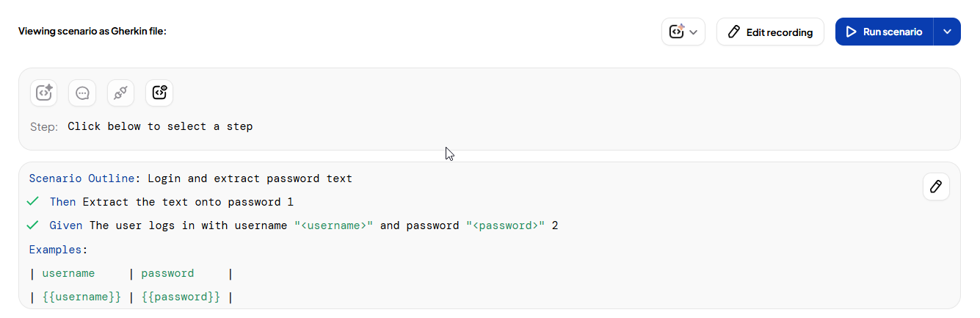Viewport: 980px width, 318px height.
Task: Expand the Run scenario options arrow
Action: [x=947, y=32]
